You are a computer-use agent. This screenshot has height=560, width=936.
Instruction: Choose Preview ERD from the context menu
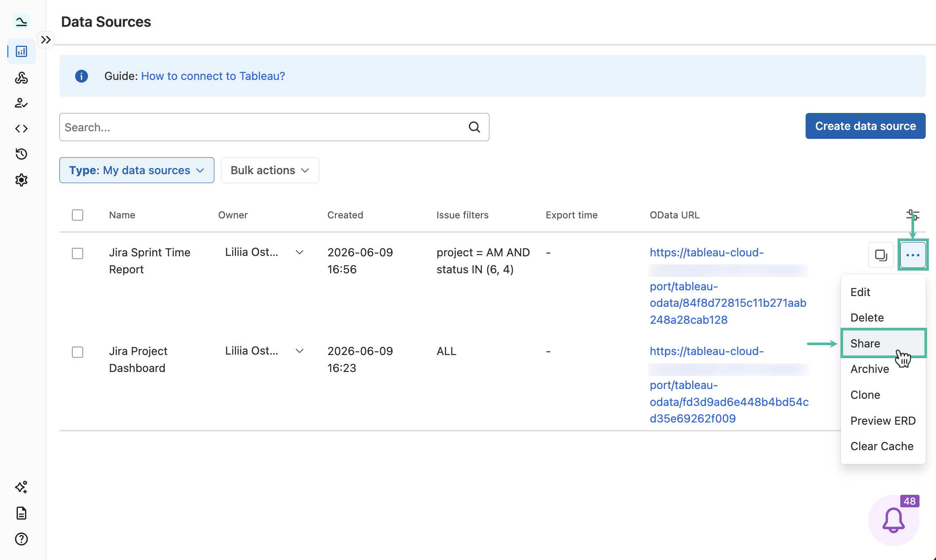point(883,421)
